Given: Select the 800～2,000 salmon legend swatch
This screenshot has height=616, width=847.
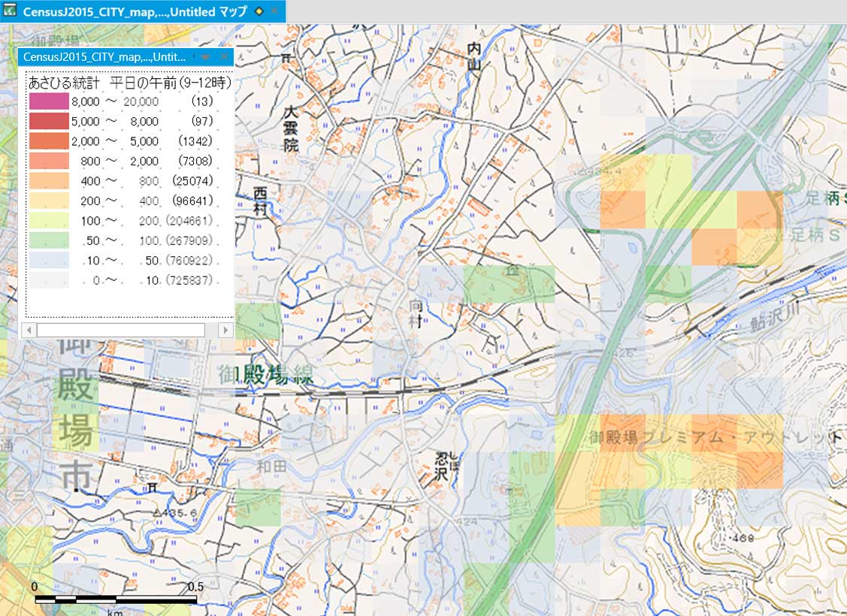Looking at the screenshot, I should point(48,161).
